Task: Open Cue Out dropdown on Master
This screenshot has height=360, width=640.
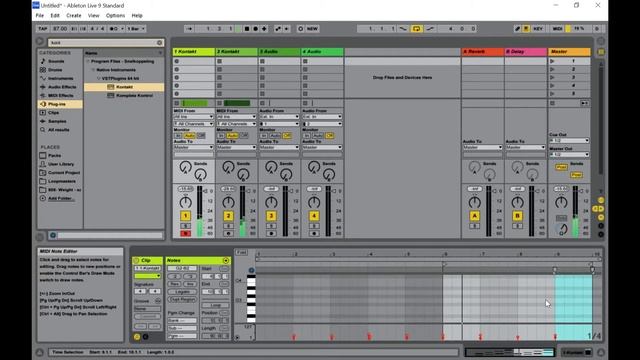Action: pyautogui.click(x=569, y=141)
